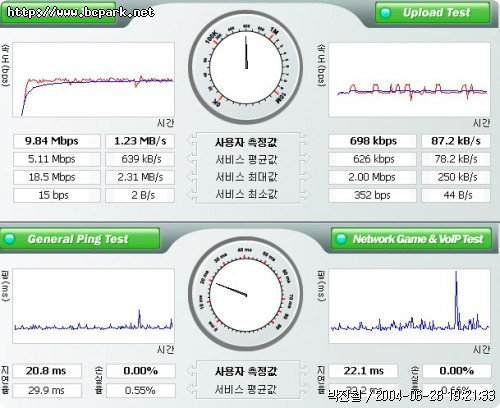
Task: Select the 1.23 MB/s download value
Action: (140, 141)
